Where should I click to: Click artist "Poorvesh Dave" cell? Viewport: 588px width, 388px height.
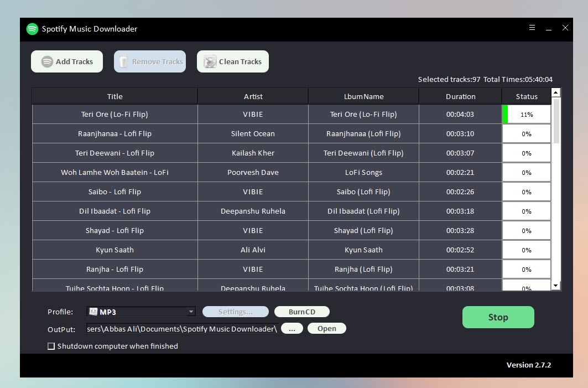point(253,172)
